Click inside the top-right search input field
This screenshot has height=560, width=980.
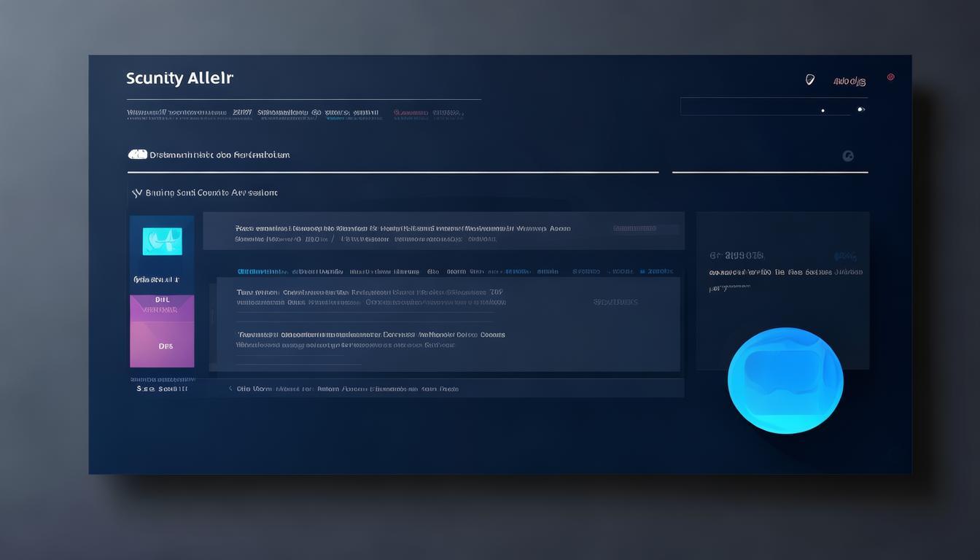[758, 107]
